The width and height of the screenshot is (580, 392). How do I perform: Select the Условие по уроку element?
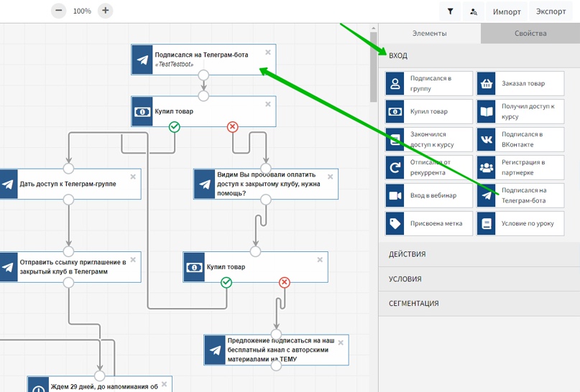[520, 223]
